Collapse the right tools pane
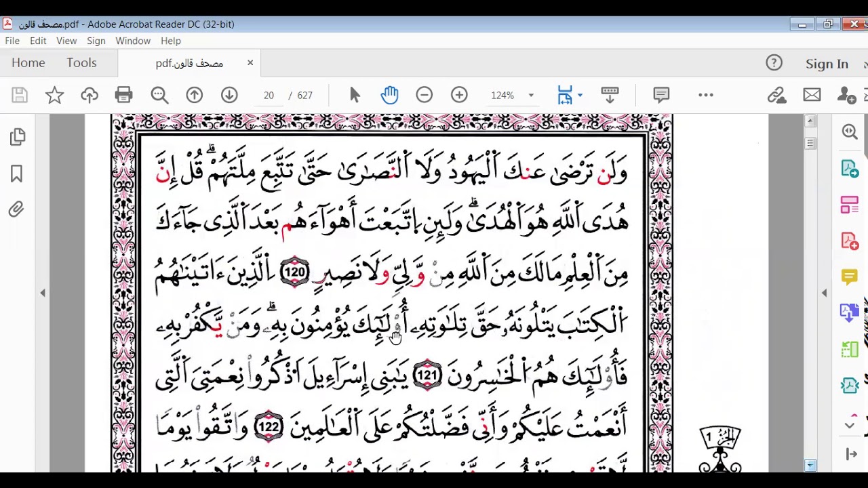The image size is (868, 488). point(824,293)
